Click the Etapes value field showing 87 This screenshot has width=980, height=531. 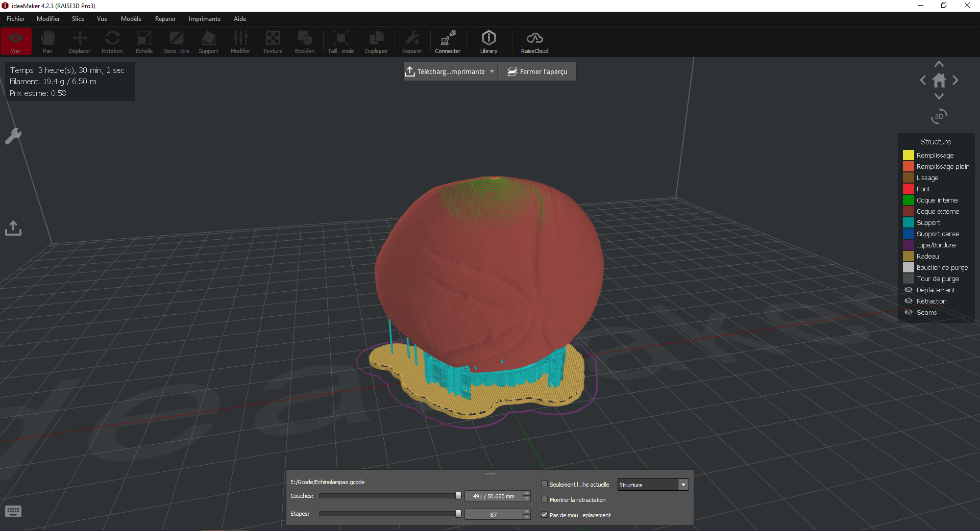pyautogui.click(x=493, y=514)
